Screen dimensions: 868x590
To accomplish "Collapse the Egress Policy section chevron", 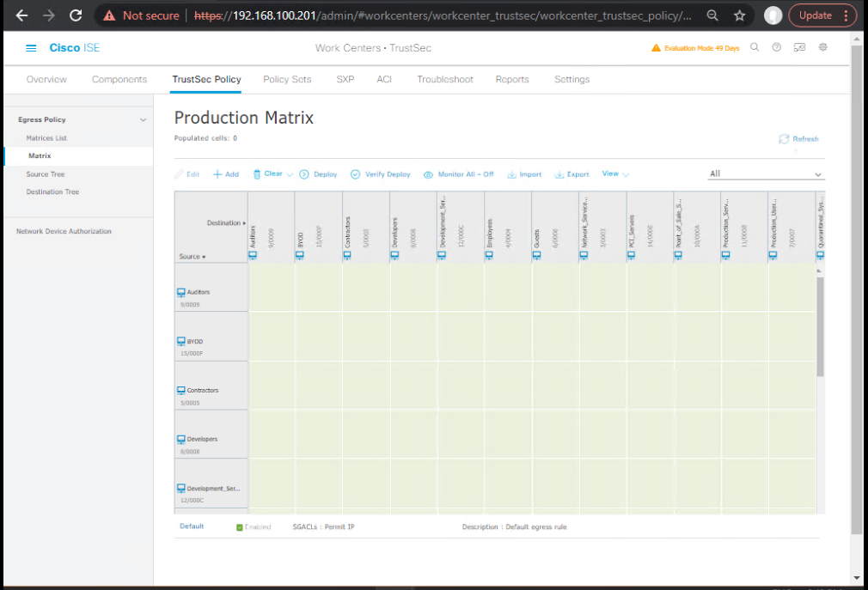I will 143,119.
